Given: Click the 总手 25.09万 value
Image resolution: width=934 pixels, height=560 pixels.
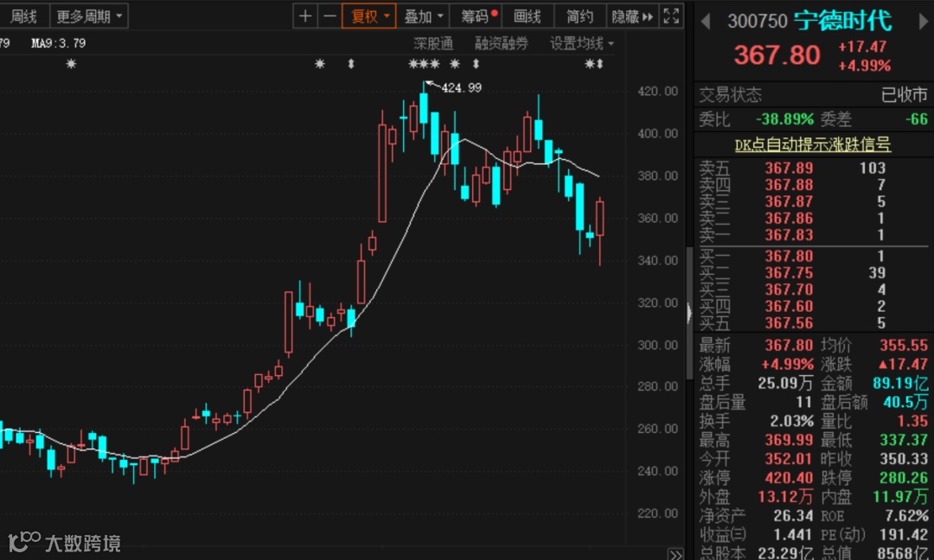Looking at the screenshot, I should pos(785,383).
